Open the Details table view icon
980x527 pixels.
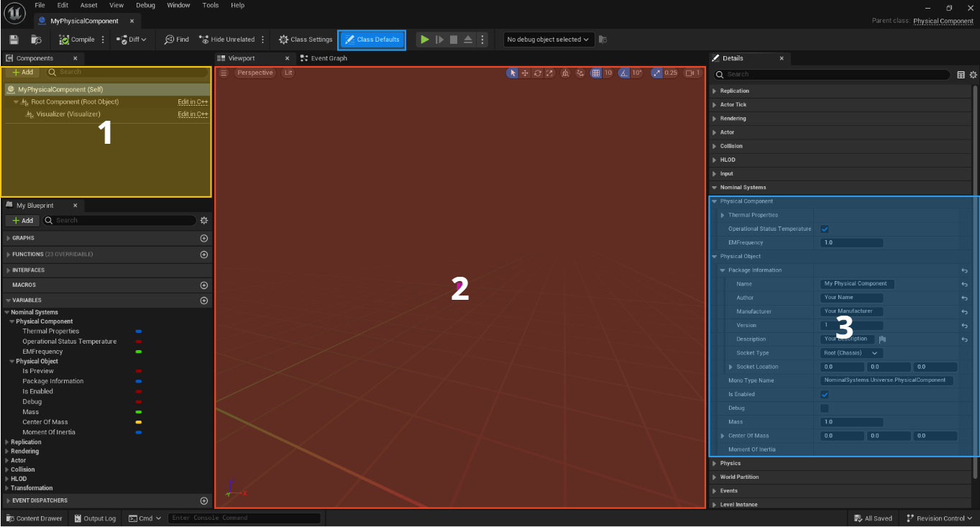pyautogui.click(x=961, y=74)
